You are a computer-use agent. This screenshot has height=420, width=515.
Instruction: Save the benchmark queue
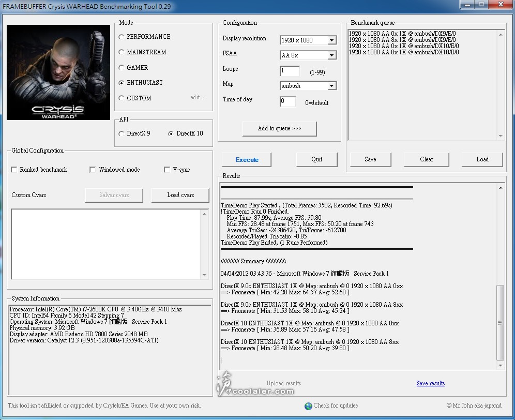371,159
